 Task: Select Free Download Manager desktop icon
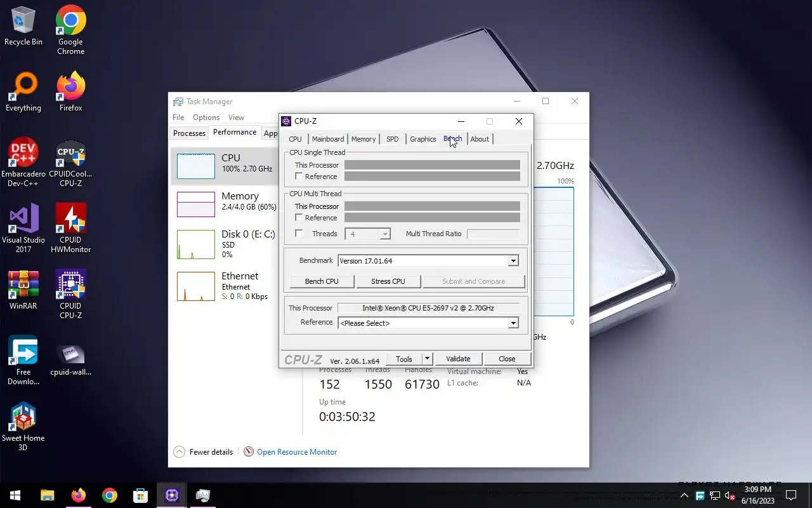click(23, 361)
